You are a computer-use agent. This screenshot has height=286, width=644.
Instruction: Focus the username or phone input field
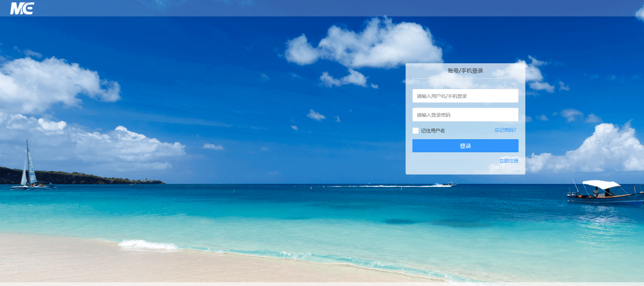coord(465,96)
